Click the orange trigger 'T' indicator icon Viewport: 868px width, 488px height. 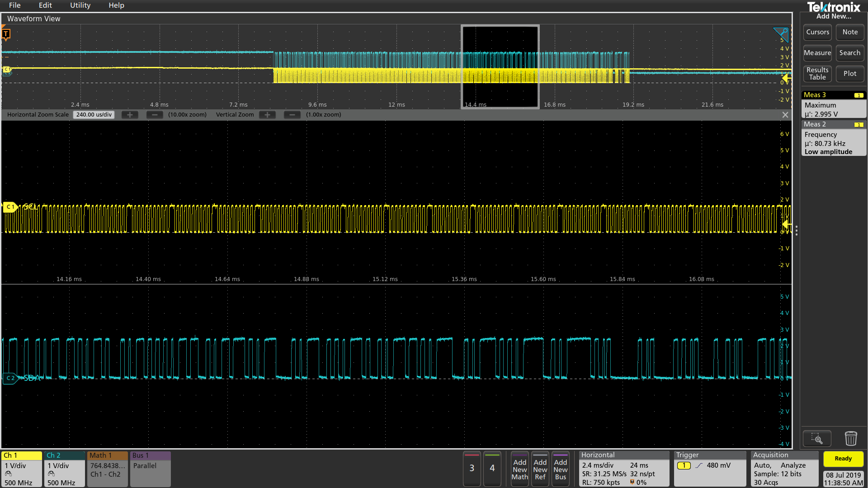pyautogui.click(x=6, y=33)
